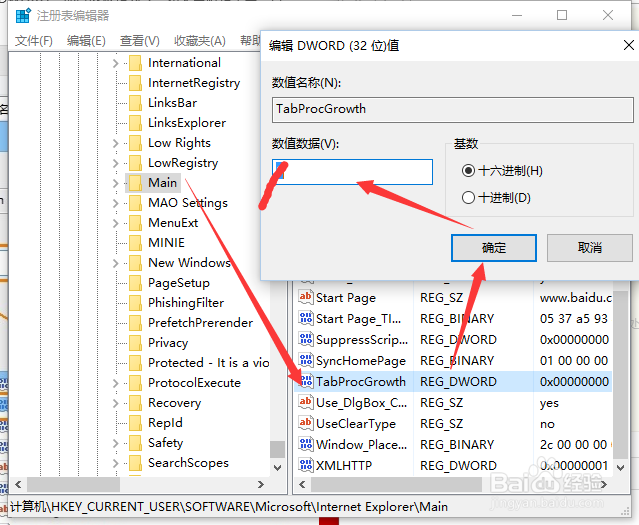Click the tree pane vertical scrollbar thumb
This screenshot has width=639, height=525.
pos(277,450)
